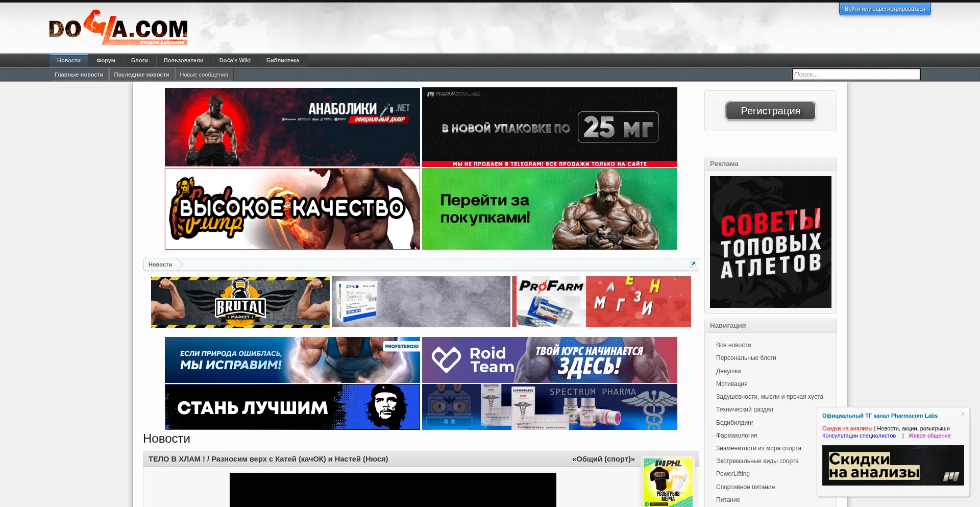The image size is (980, 507).
Task: Open Новые сообщения submenu link
Action: click(204, 75)
